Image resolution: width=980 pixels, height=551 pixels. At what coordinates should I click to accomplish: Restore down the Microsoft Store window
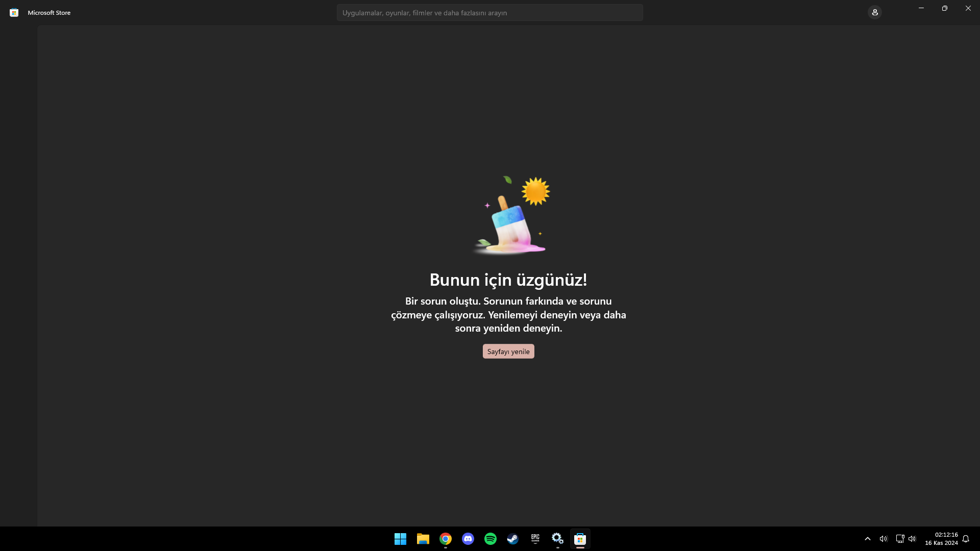(944, 8)
